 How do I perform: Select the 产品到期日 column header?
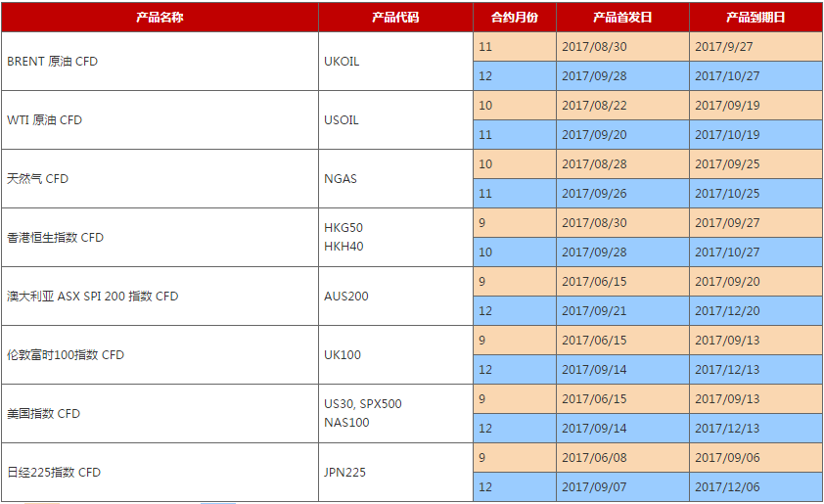click(x=755, y=18)
